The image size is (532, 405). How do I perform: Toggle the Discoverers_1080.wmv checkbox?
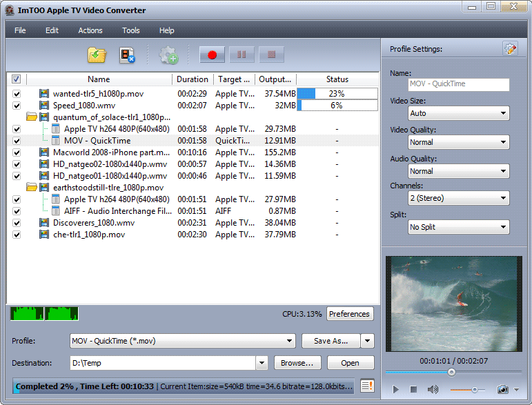(17, 223)
